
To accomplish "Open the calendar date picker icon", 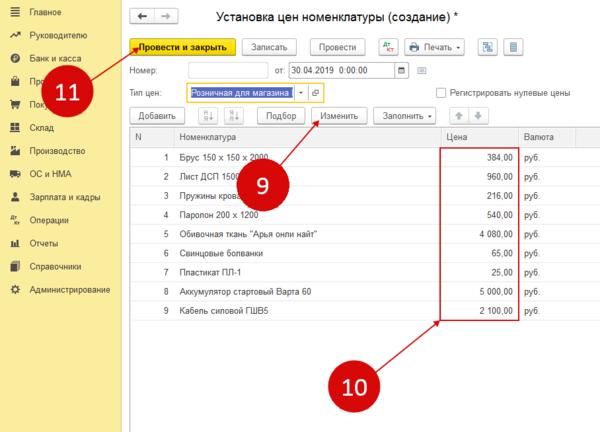I will 402,70.
